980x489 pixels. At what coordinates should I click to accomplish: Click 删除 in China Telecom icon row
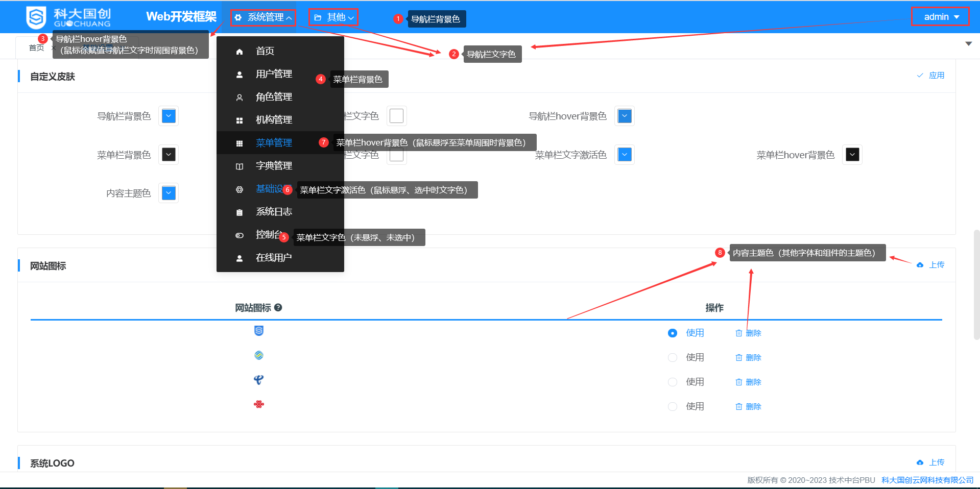point(748,382)
